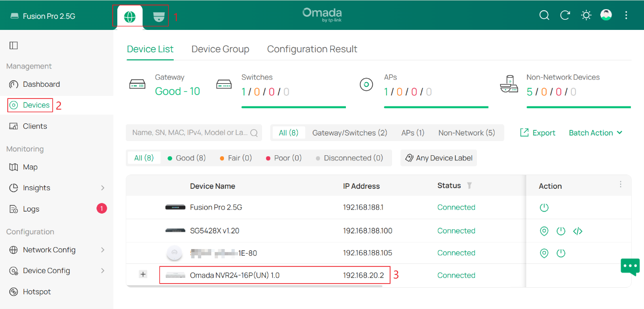Click the IP Address column header
This screenshot has width=644, height=309.
tap(361, 186)
